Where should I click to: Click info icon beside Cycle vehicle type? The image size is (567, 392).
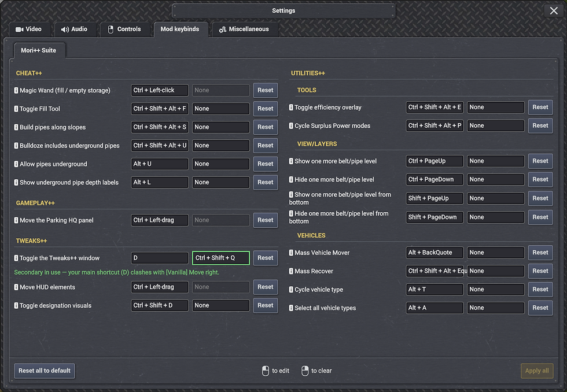click(291, 290)
